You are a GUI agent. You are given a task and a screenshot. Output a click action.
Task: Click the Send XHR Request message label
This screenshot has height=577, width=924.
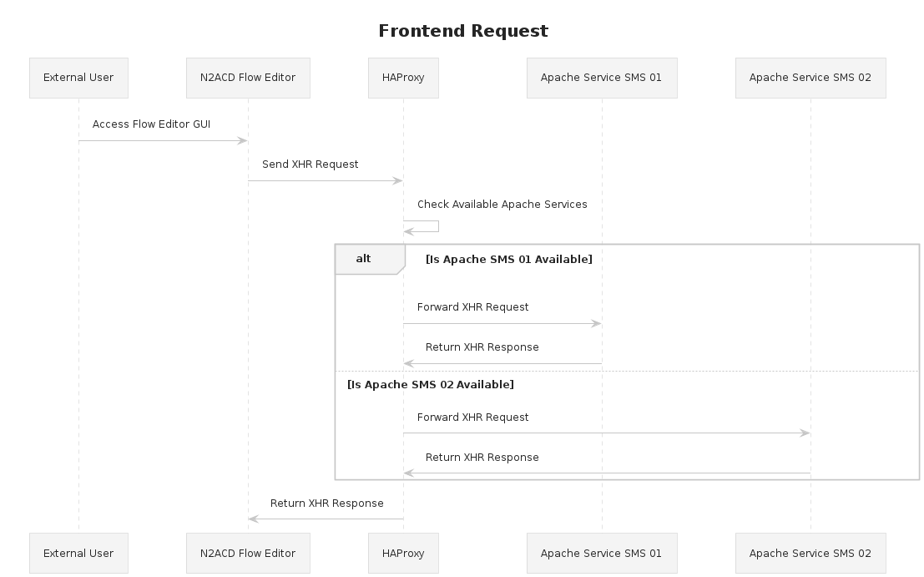click(x=310, y=164)
